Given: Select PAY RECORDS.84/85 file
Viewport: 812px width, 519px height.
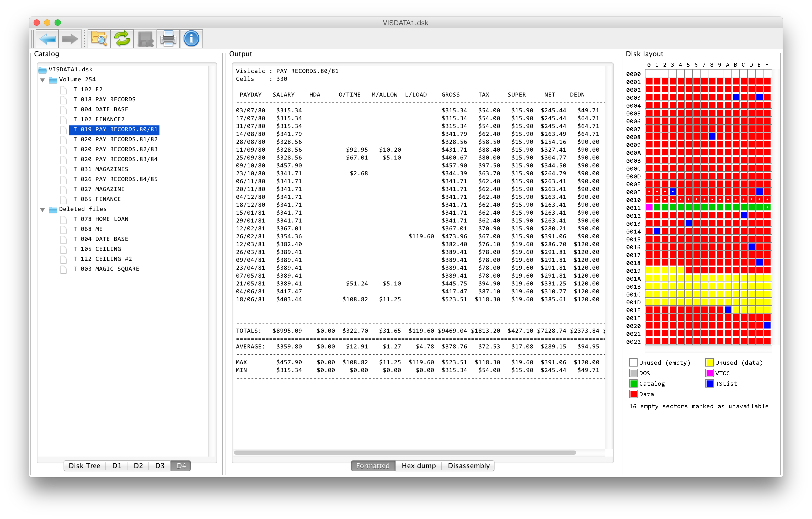Looking at the screenshot, I should 115,179.
